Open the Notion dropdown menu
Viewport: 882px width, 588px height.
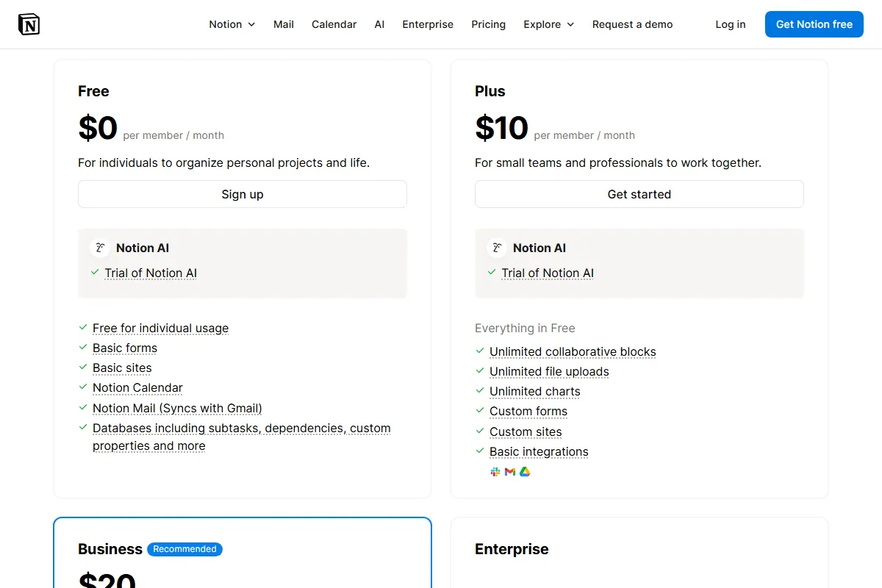point(232,24)
